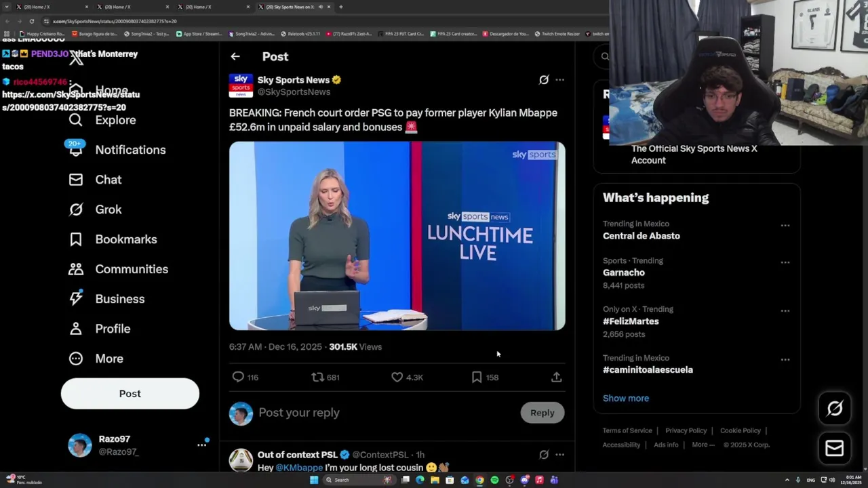The width and height of the screenshot is (868, 488).
Task: Open options for Garnacho trend
Action: pos(785,262)
